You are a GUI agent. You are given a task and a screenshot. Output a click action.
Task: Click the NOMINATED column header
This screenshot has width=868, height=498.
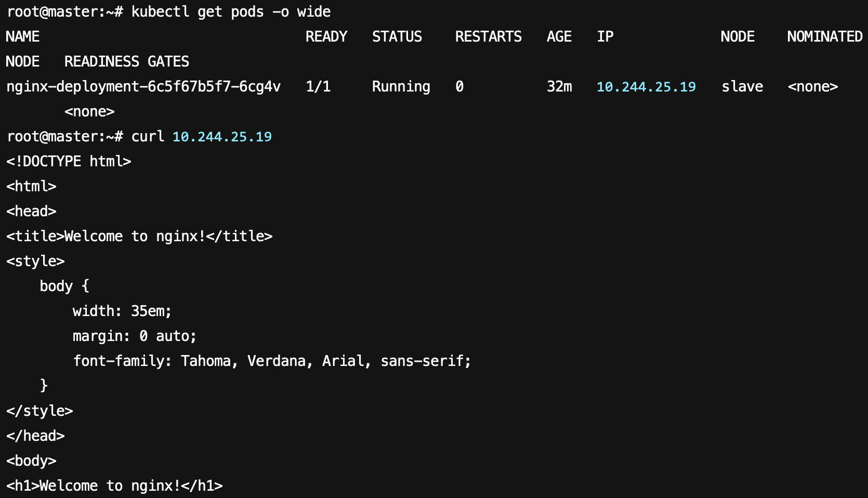(825, 37)
